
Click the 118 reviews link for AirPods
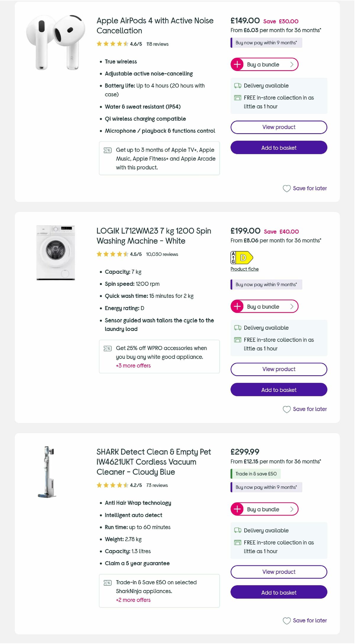[157, 44]
